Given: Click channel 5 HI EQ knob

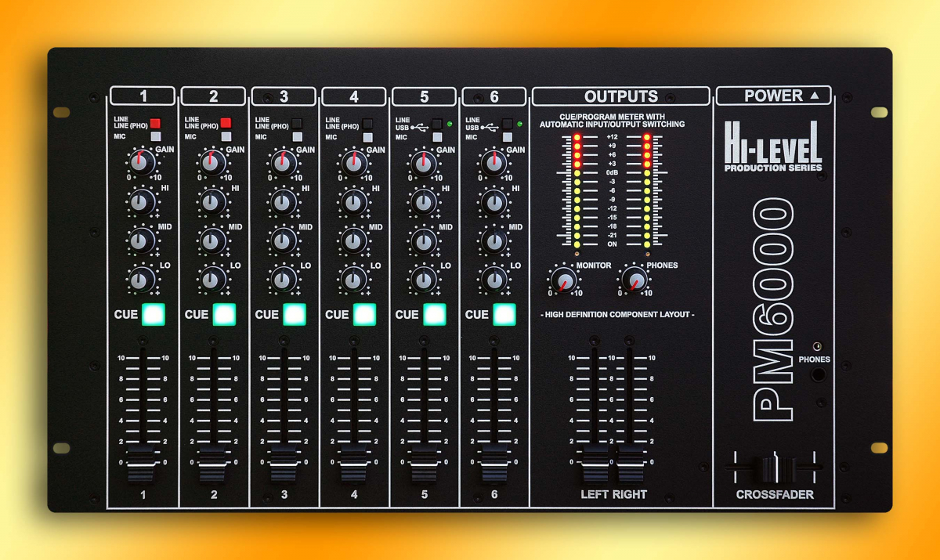Looking at the screenshot, I should click(424, 202).
